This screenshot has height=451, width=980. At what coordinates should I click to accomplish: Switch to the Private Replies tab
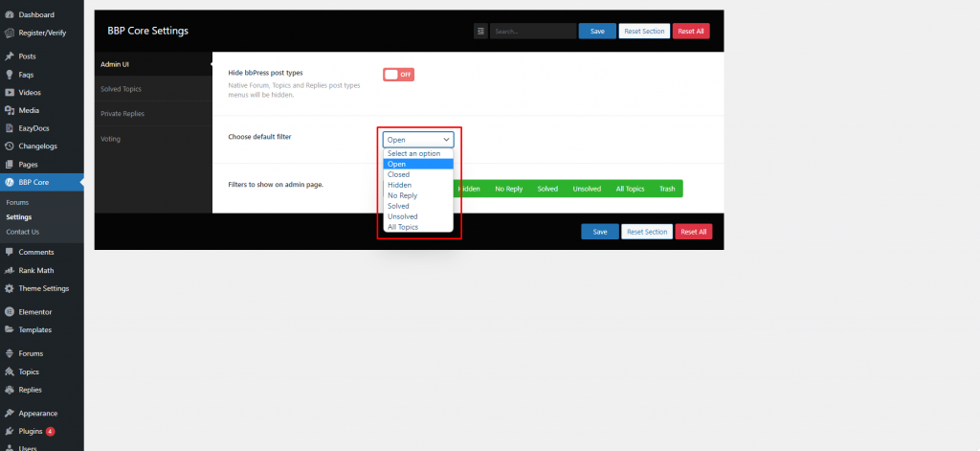point(153,114)
